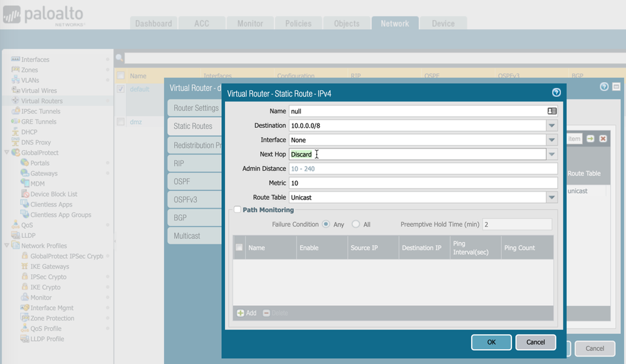Open the Destination dropdown arrow
This screenshot has height=364, width=626.
coord(551,125)
